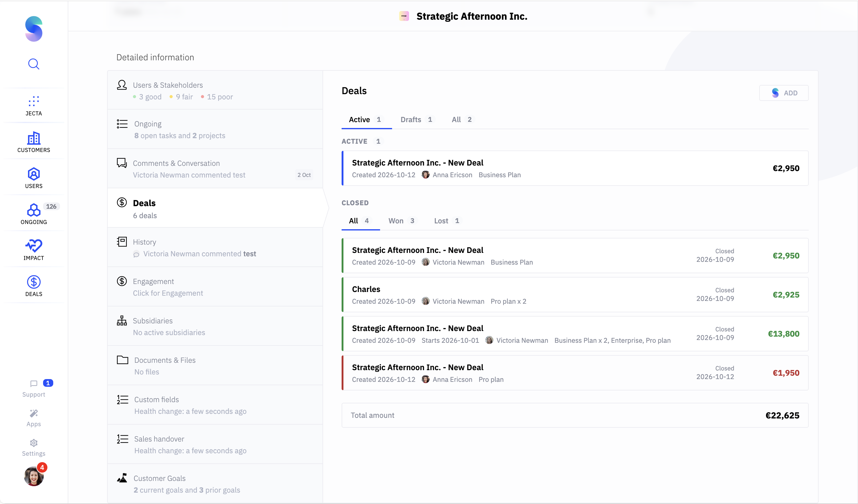The height and width of the screenshot is (504, 858).
Task: Switch to the Active deals tab
Action: tap(366, 119)
